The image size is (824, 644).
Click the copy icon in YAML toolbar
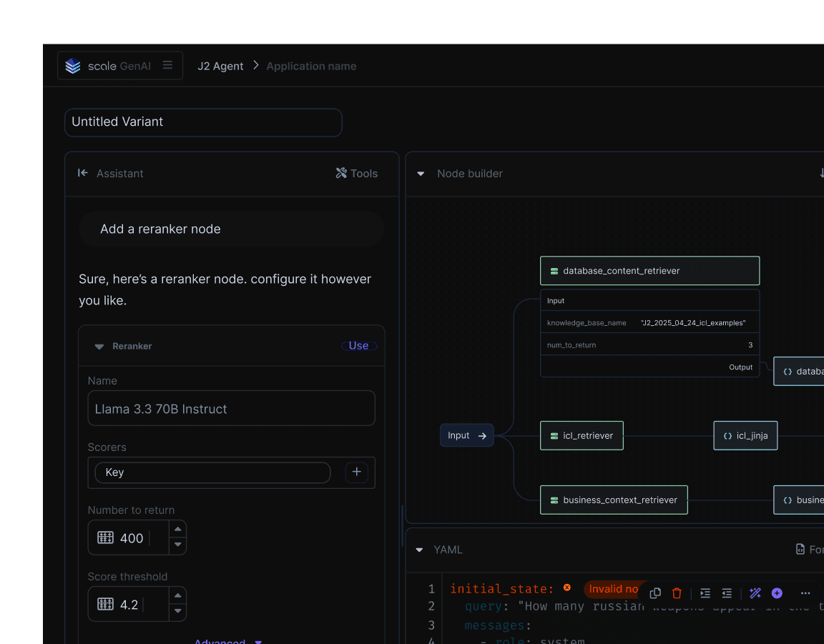655,593
